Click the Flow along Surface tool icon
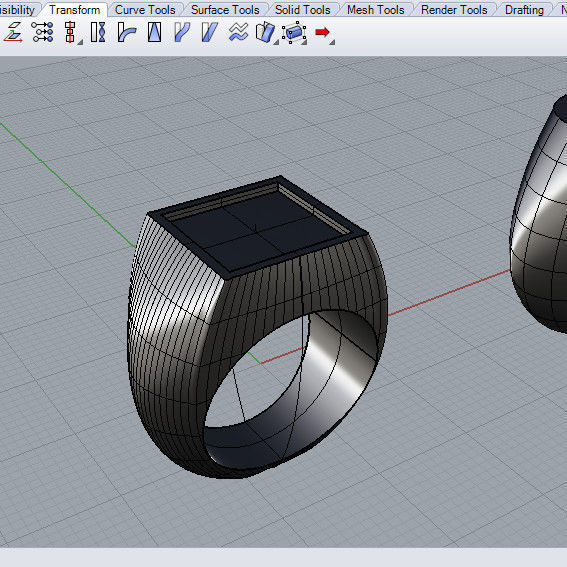Image resolution: width=567 pixels, height=567 pixels. point(265,32)
